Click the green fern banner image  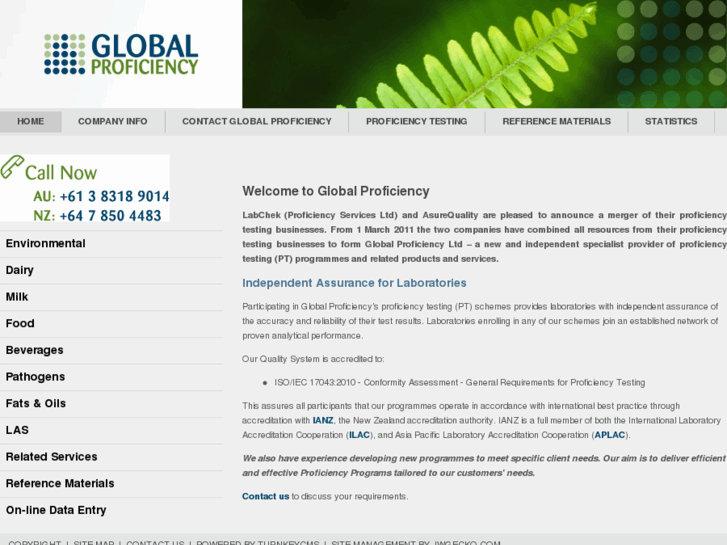coord(485,54)
